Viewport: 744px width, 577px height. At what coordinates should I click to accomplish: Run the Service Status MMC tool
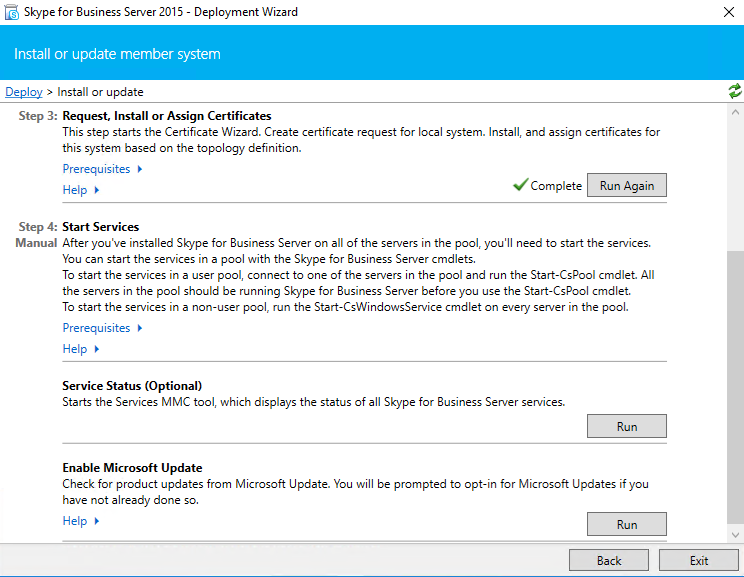click(x=627, y=426)
